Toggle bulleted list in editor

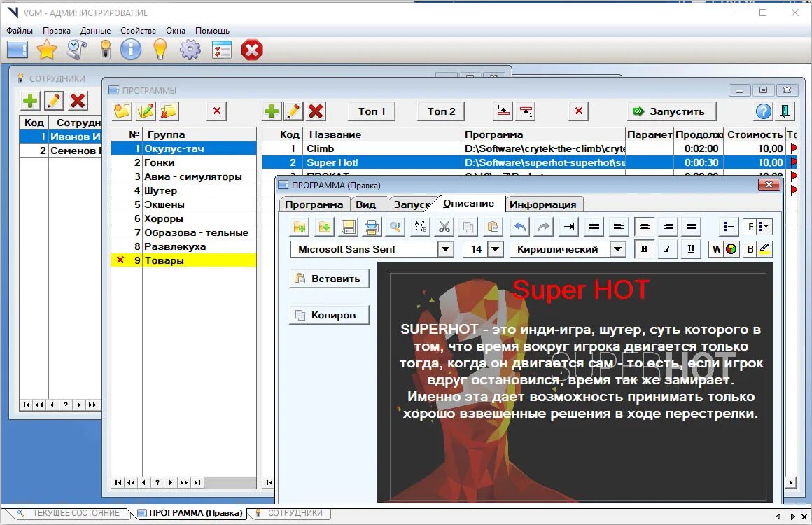[x=729, y=227]
